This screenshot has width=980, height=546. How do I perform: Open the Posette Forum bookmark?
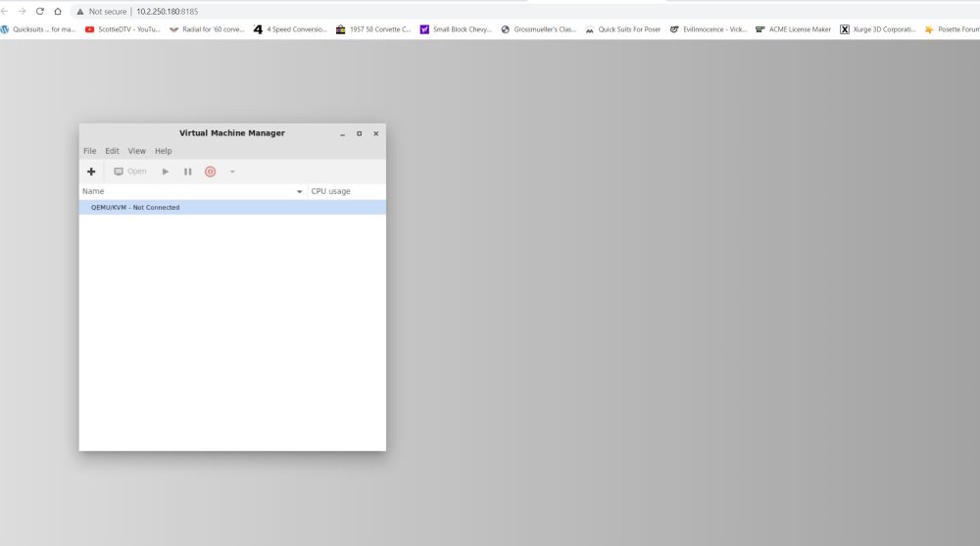click(953, 29)
